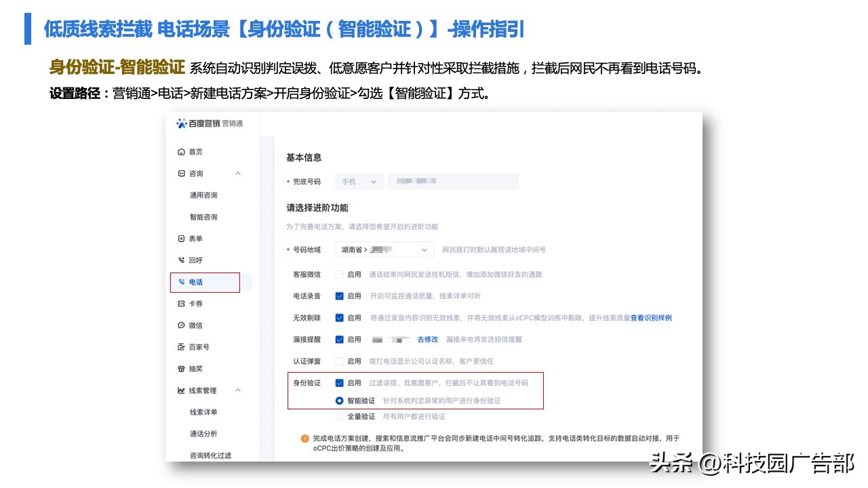This screenshot has height=488, width=868.
Task: Select the highlighted 电话 sidebar item
Action: [x=196, y=281]
